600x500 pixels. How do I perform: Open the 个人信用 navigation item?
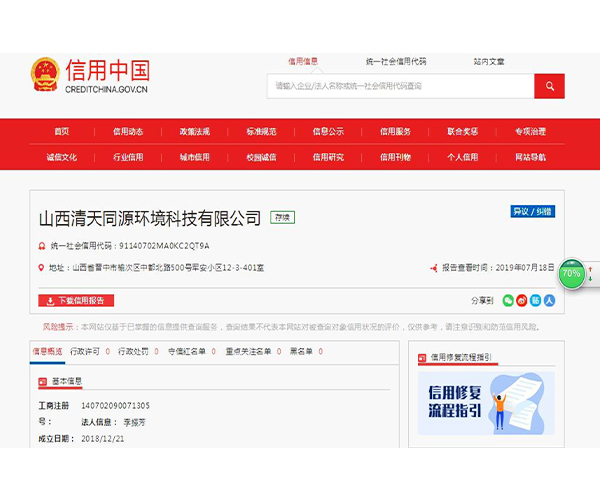(463, 157)
